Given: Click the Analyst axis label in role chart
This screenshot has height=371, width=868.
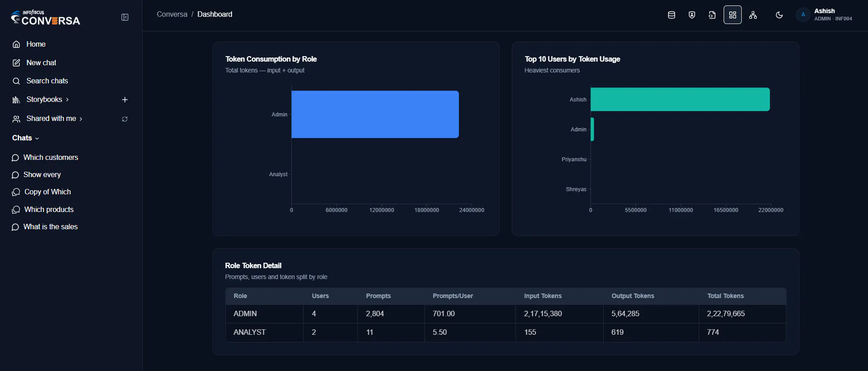Looking at the screenshot, I should coord(278,174).
